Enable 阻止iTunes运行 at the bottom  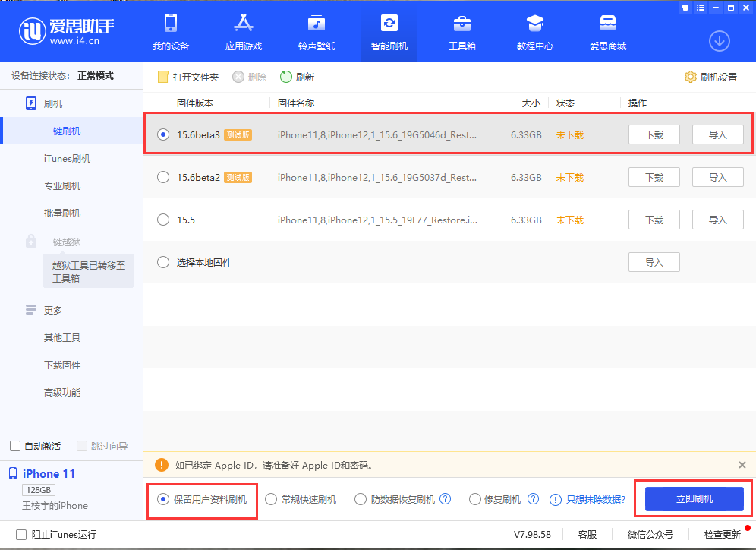(x=21, y=534)
